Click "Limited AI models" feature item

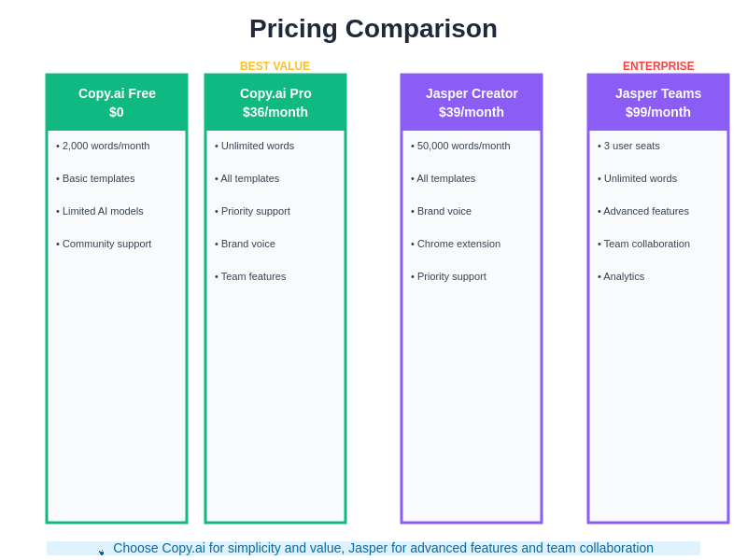pos(103,211)
